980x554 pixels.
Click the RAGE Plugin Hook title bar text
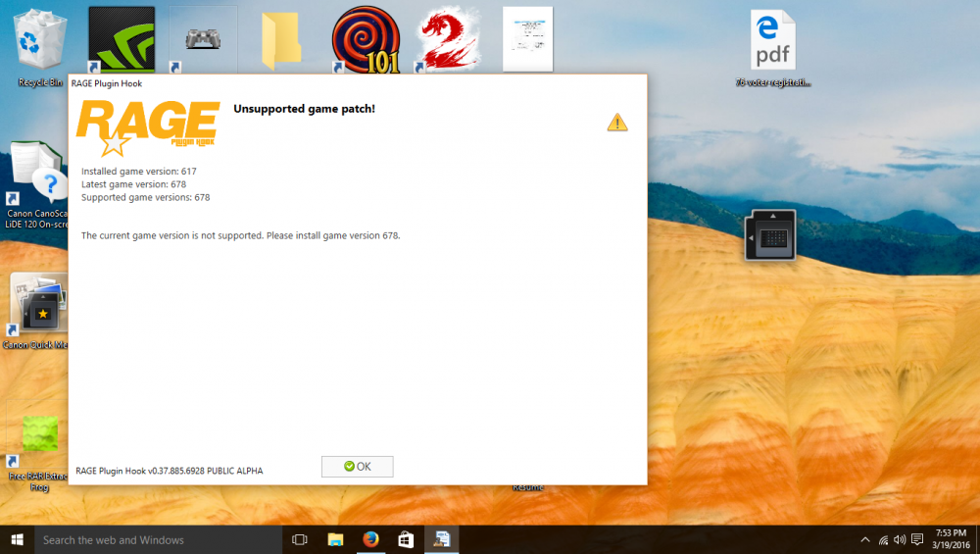click(x=106, y=83)
